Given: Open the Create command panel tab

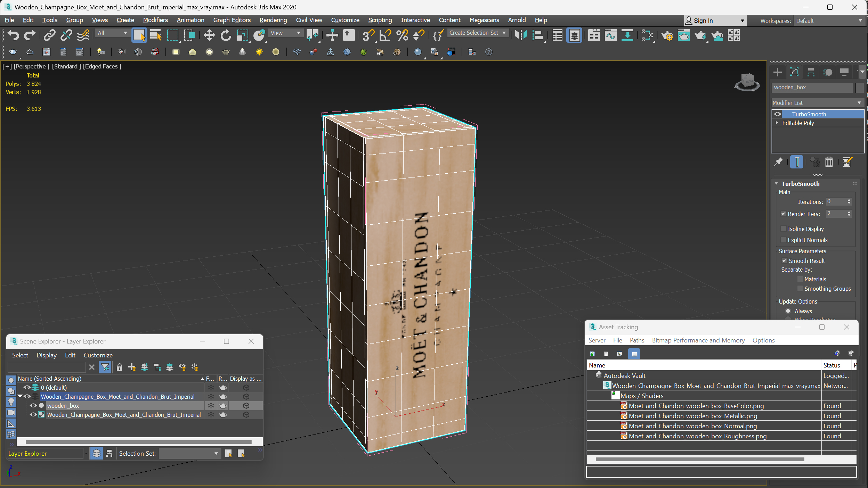Looking at the screenshot, I should (x=778, y=72).
